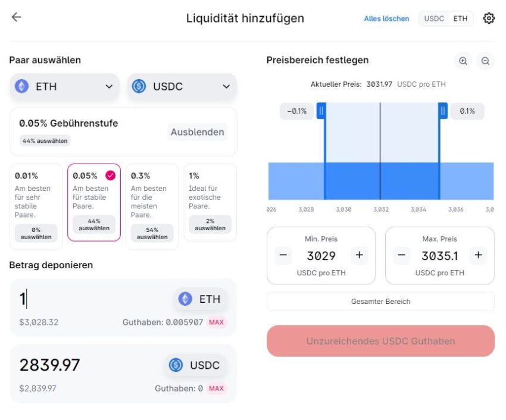Grab the right 0.1% range slider handle
The height and width of the screenshot is (420, 506).
click(x=443, y=111)
